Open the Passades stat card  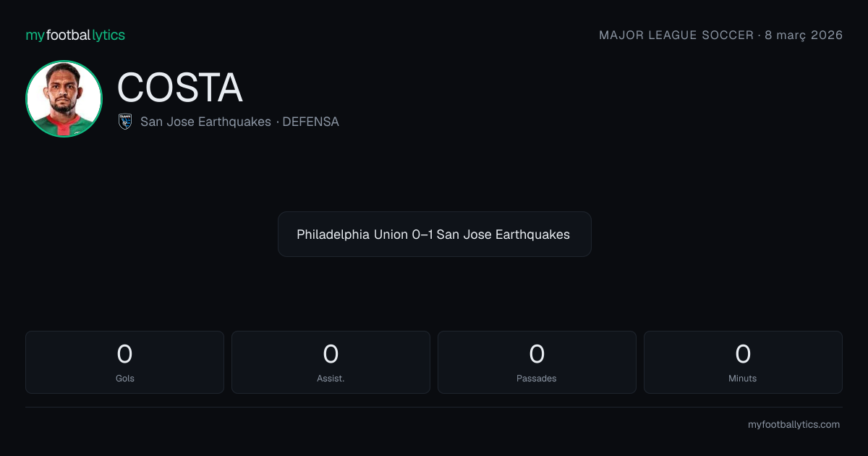(x=537, y=362)
